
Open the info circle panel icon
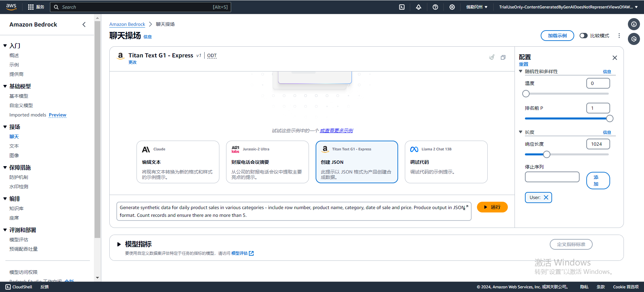(634, 24)
